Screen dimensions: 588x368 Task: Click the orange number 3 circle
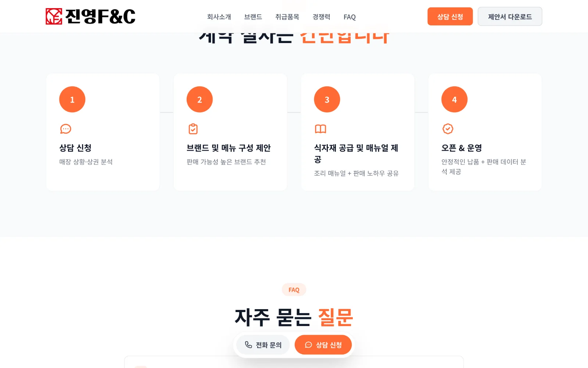tap(327, 99)
